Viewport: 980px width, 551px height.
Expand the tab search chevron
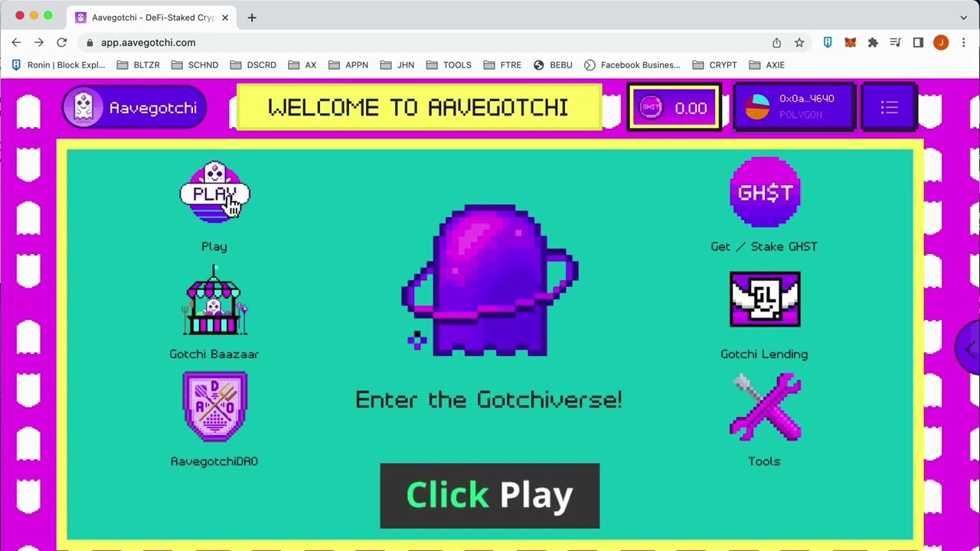[963, 17]
